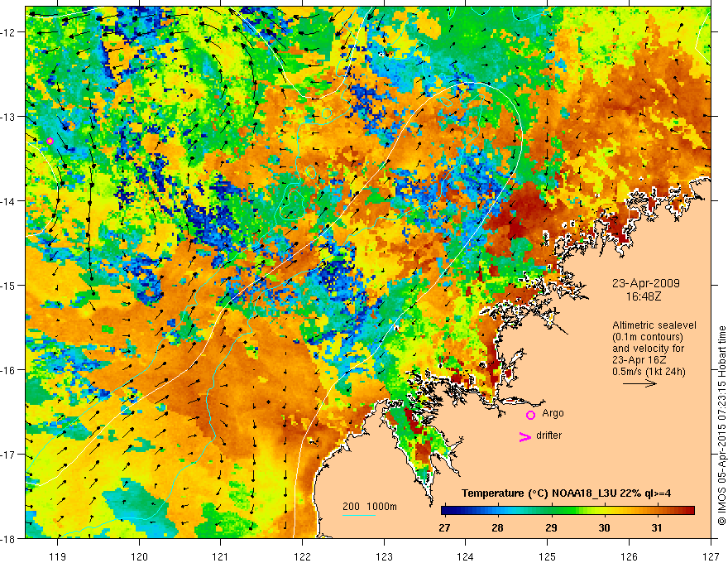Click the temperature color bar

click(568, 511)
